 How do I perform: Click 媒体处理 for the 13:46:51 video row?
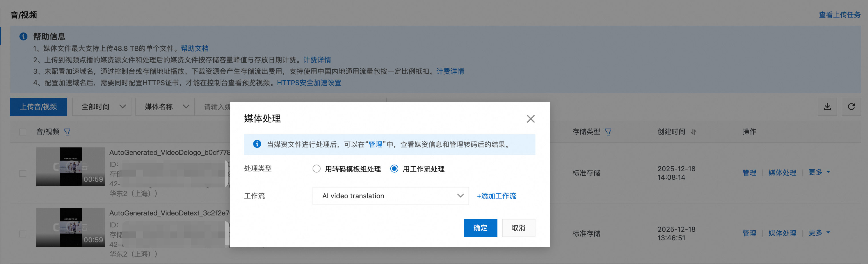pyautogui.click(x=782, y=233)
